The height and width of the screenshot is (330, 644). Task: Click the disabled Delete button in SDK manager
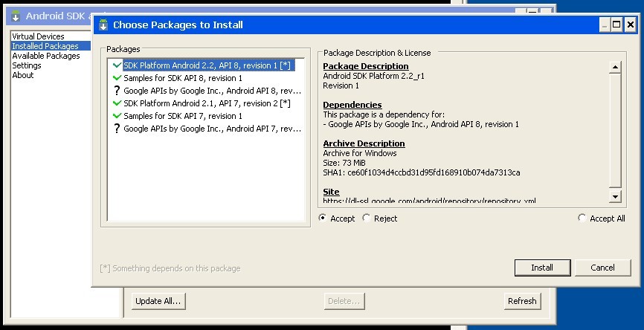pyautogui.click(x=344, y=301)
